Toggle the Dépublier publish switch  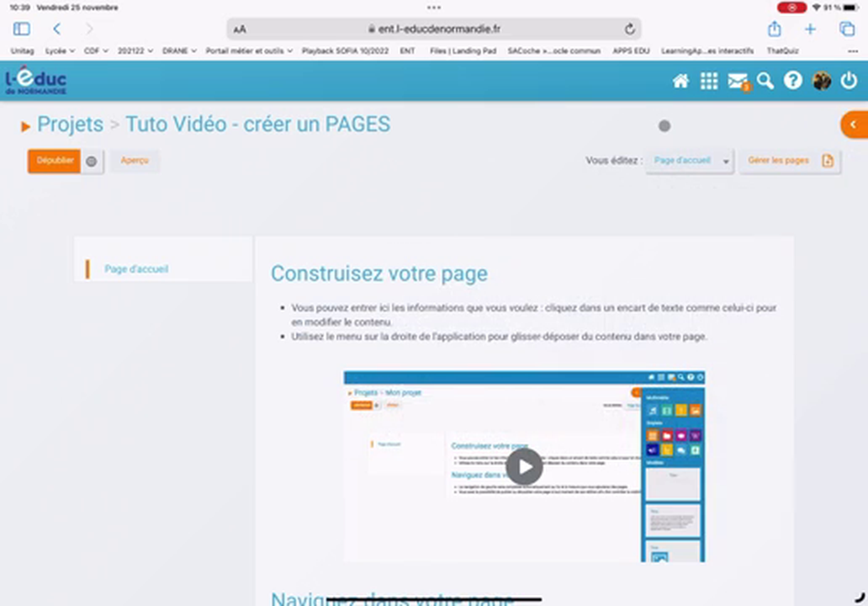point(55,160)
